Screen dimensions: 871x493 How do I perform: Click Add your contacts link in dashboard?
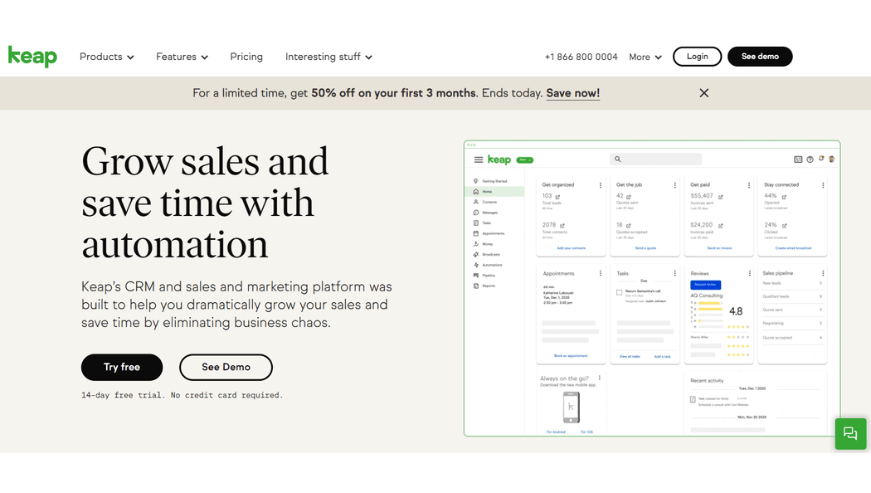(571, 248)
